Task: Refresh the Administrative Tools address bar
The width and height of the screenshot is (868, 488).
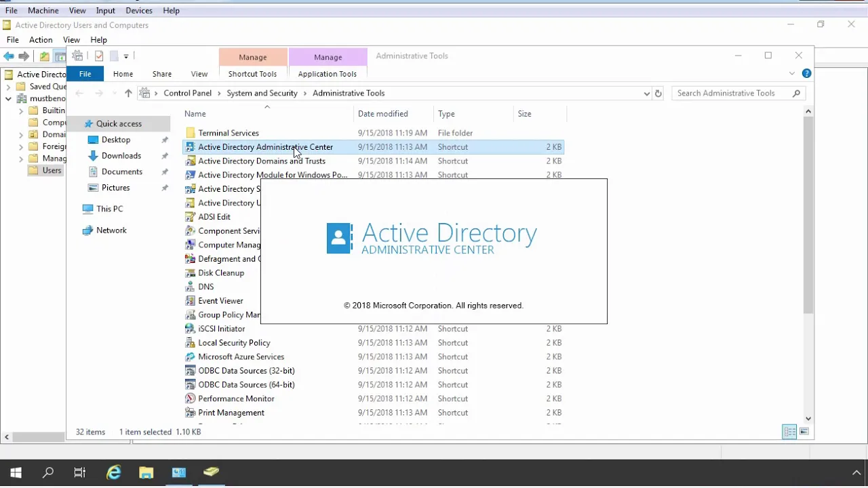Action: pyautogui.click(x=658, y=94)
